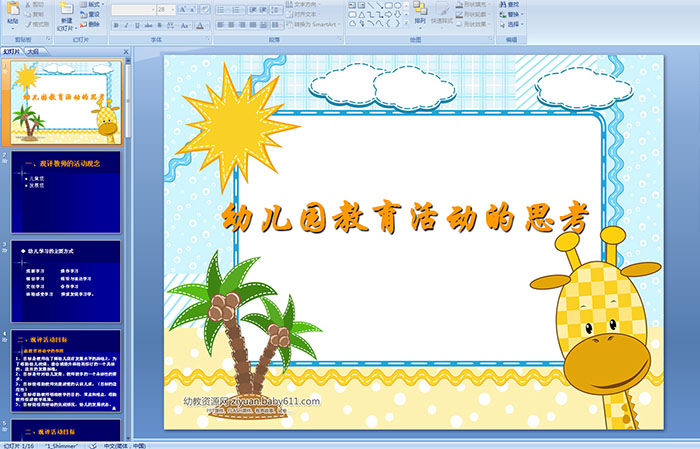Viewport: 700px width, 449px height.
Task: Click Find (查找) in editing group
Action: click(509, 4)
